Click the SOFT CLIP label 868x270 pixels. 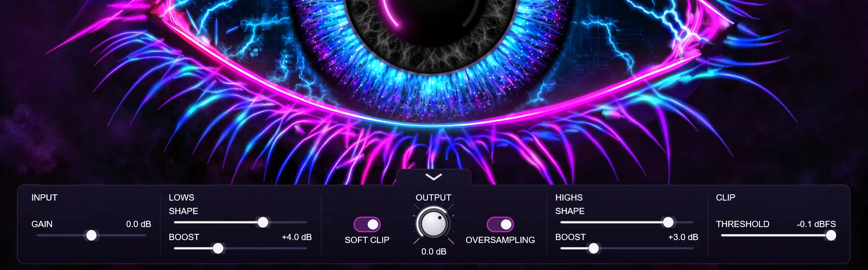[367, 240]
